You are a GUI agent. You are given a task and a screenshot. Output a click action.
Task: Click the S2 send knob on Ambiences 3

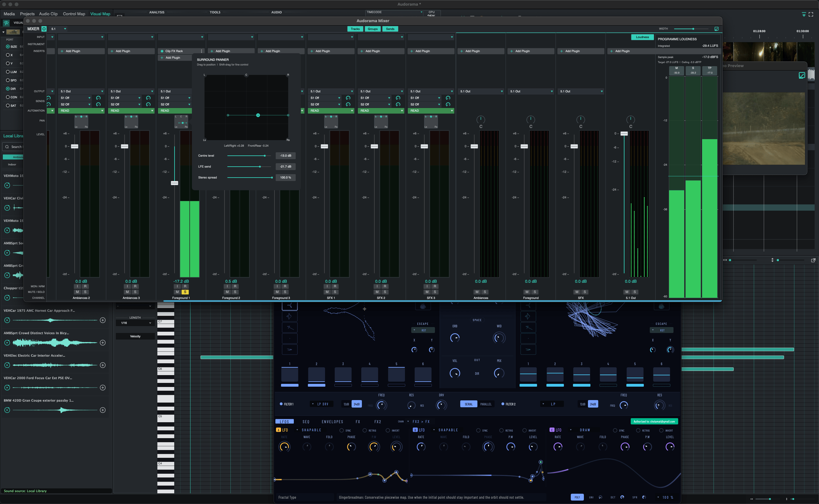[148, 104]
